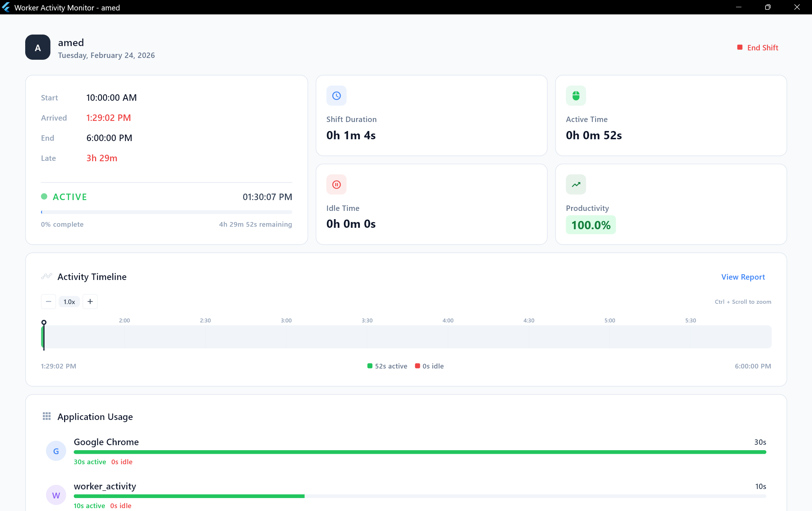Click the Productivity trend chart icon

(x=576, y=184)
